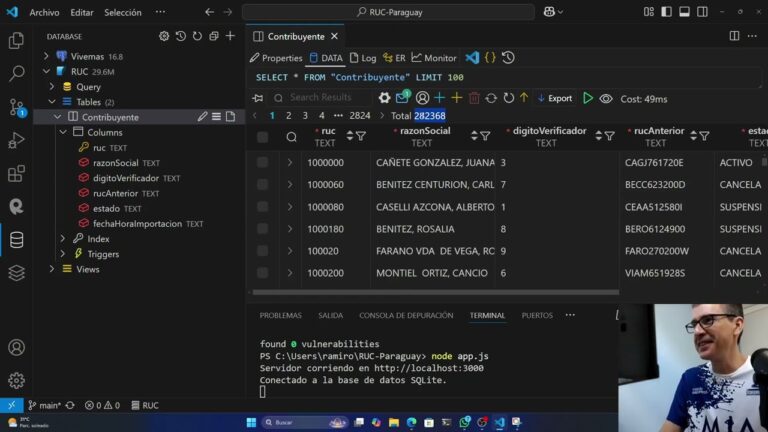768x432 pixels.
Task: Click the horizontal scrollbar under the table
Action: pos(435,292)
